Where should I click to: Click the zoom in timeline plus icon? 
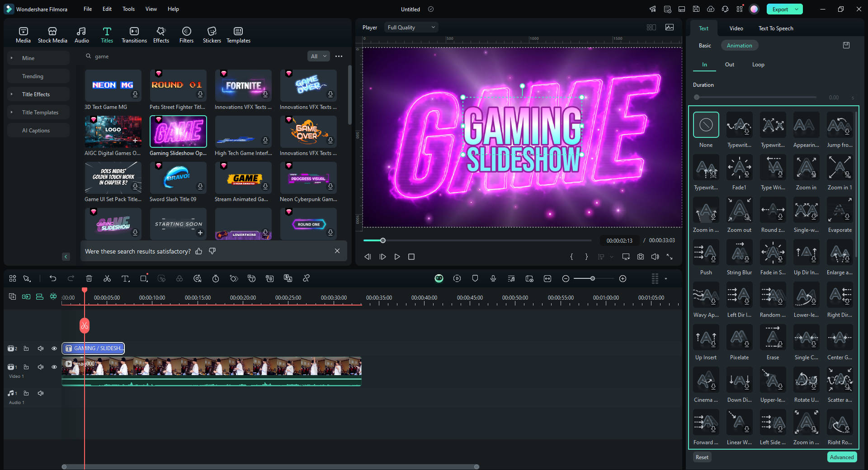pos(623,278)
